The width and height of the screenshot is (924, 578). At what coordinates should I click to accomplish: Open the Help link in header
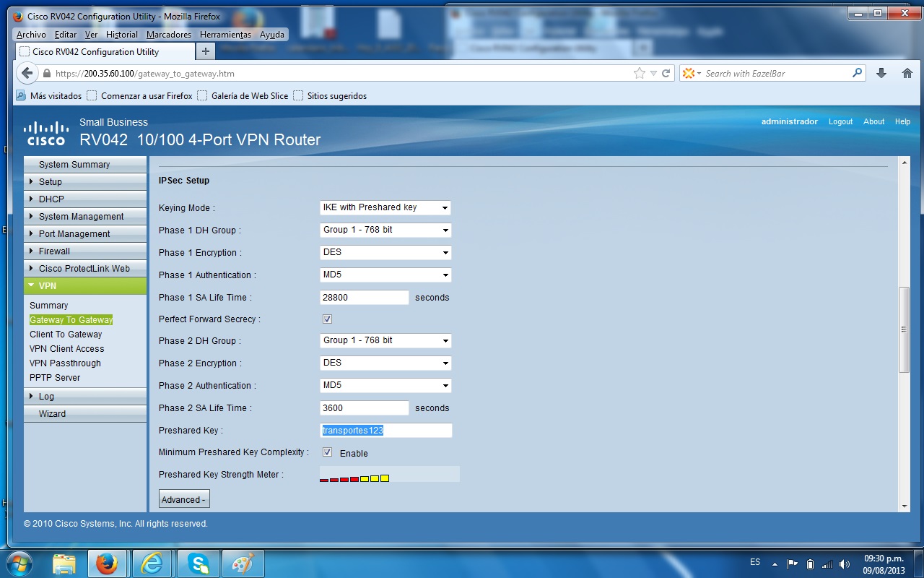pyautogui.click(x=902, y=121)
